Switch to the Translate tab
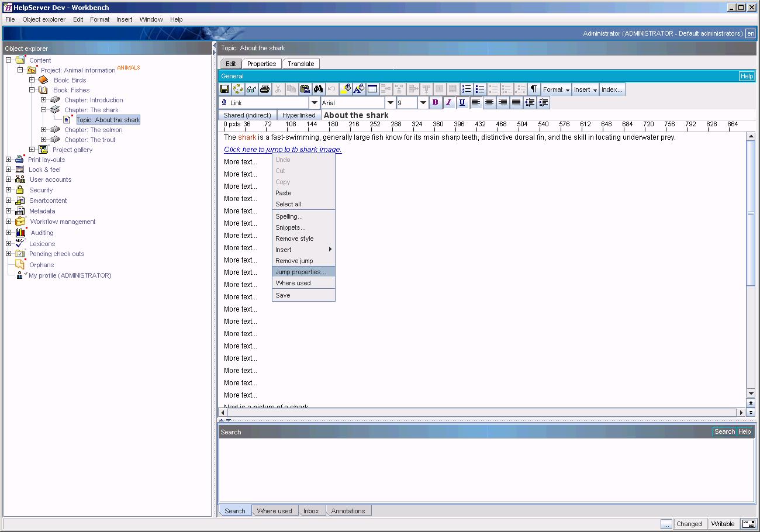 click(300, 64)
